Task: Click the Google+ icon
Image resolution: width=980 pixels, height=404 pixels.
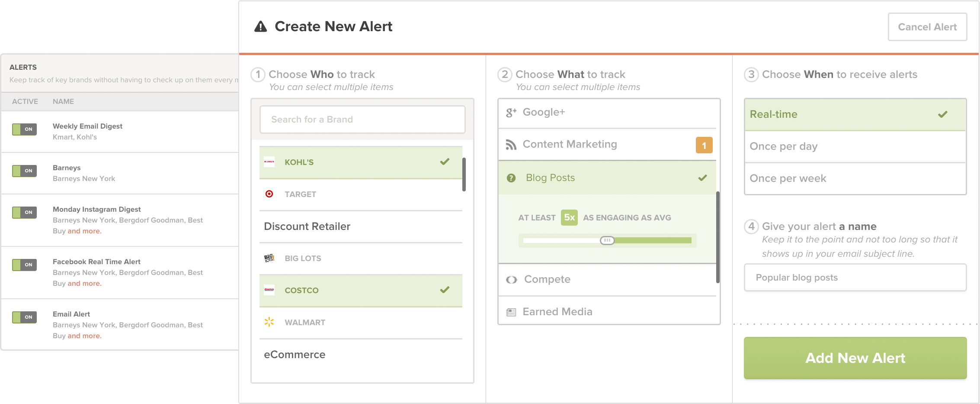Action: [x=511, y=113]
